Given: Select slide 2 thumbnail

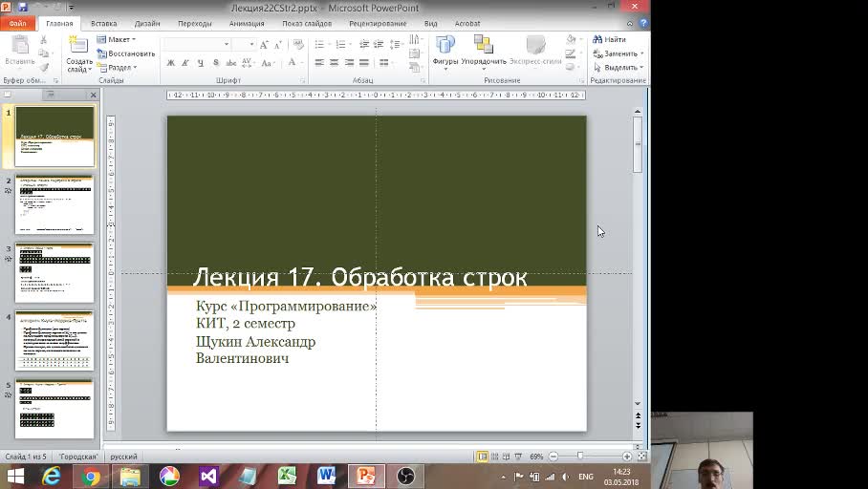Looking at the screenshot, I should tap(54, 204).
